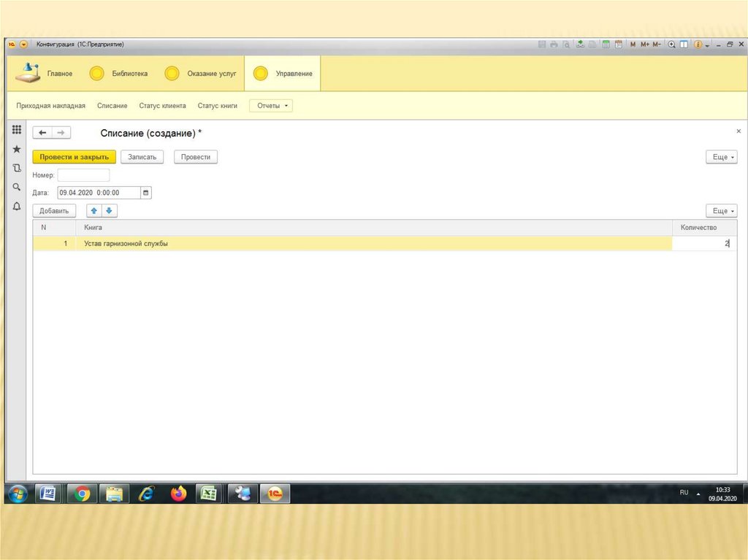Viewport: 748px width, 560px height.
Task: Open Favorites star icon in sidebar
Action: (x=17, y=149)
